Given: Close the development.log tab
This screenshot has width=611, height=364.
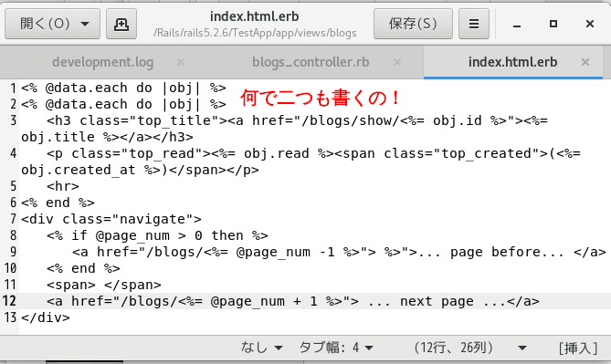Looking at the screenshot, I should pos(181,62).
